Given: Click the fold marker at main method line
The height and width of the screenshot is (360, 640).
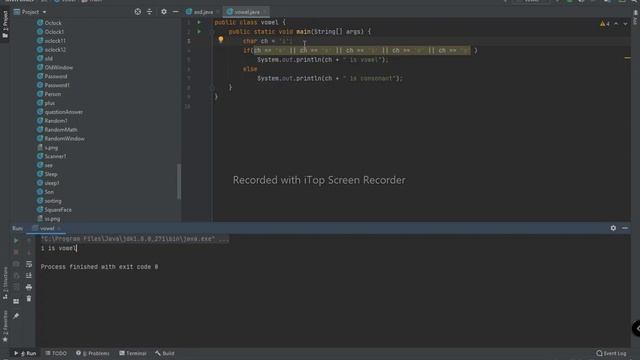Looking at the screenshot, I should (x=212, y=31).
